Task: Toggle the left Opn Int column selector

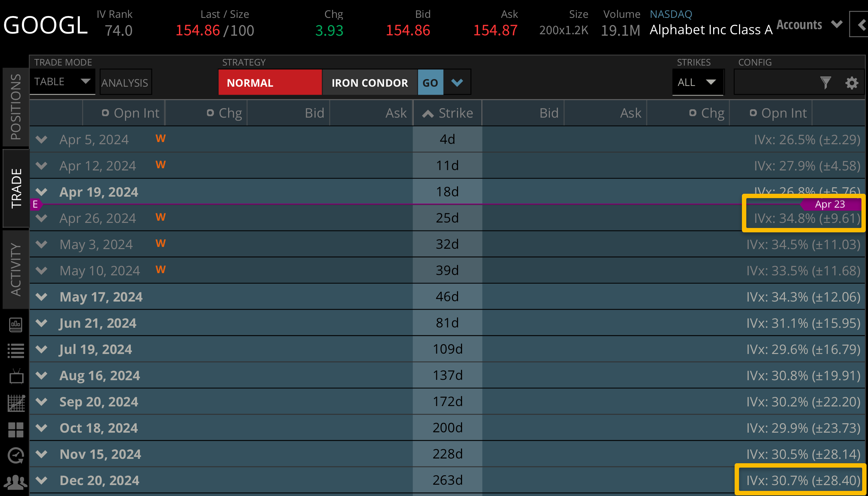Action: (x=105, y=113)
